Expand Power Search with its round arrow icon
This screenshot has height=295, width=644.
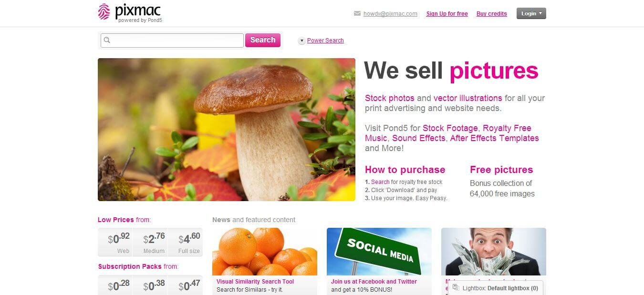click(301, 41)
